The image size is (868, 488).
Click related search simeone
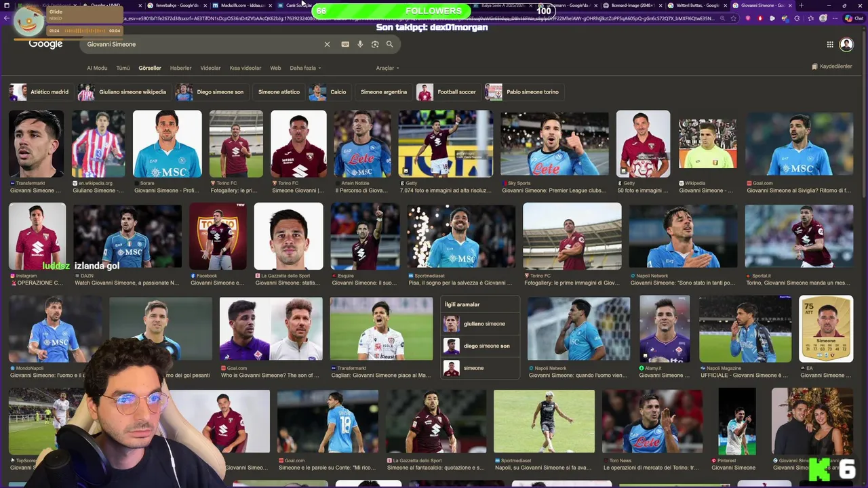[480, 368]
